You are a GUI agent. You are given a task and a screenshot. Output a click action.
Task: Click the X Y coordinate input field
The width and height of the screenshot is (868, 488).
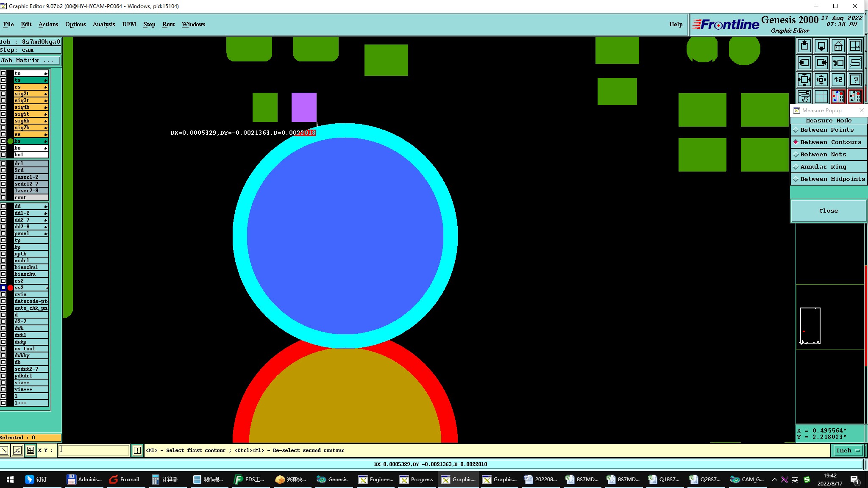94,450
